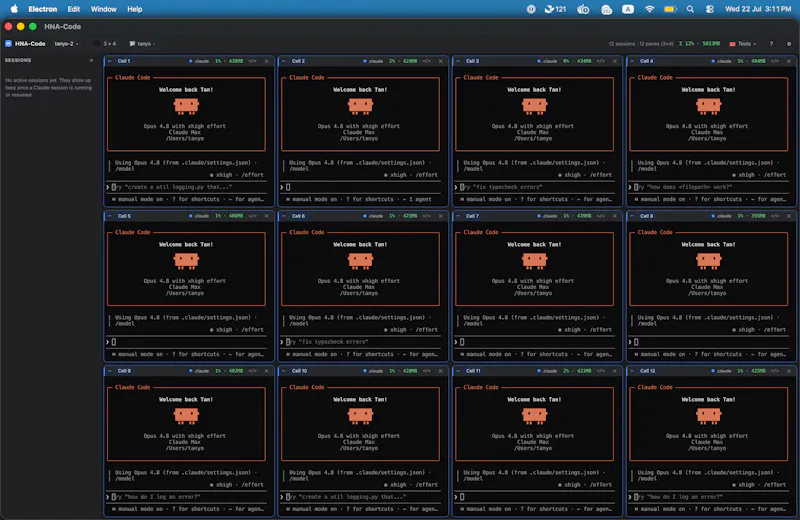This screenshot has width=800, height=520.
Task: Minimize Cell 2 with its dash icon
Action: 284,61
